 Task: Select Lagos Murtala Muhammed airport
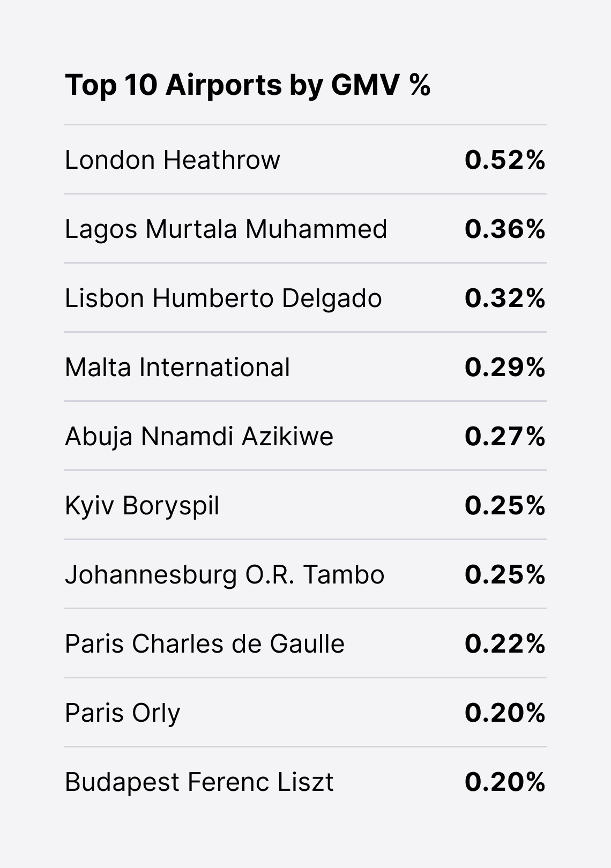226,229
